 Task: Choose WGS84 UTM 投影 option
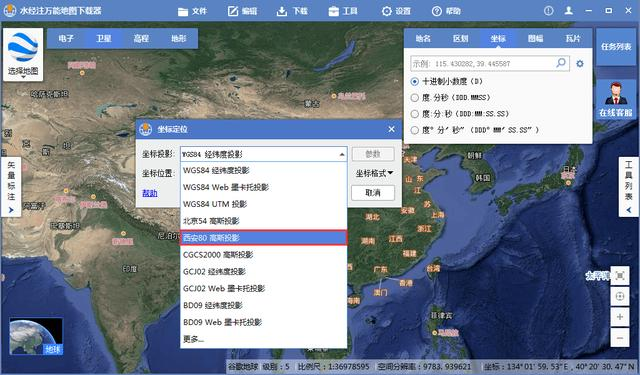263,204
